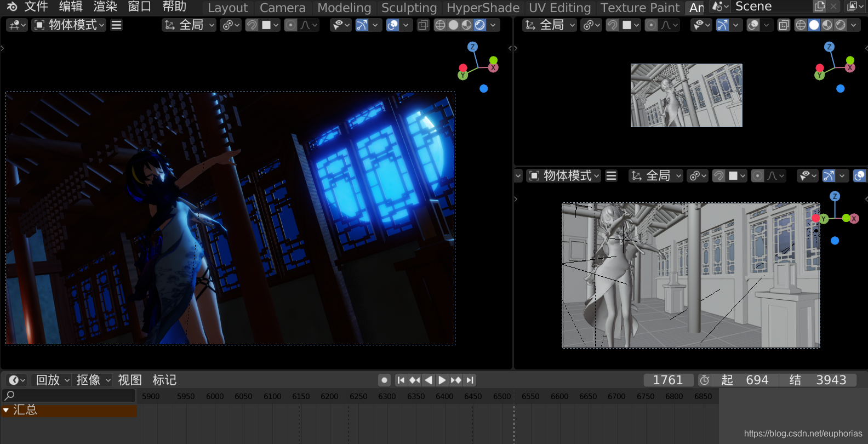Viewport: 868px width, 444px height.
Task: Open the 编辑 (Edit) menu
Action: coord(71,7)
